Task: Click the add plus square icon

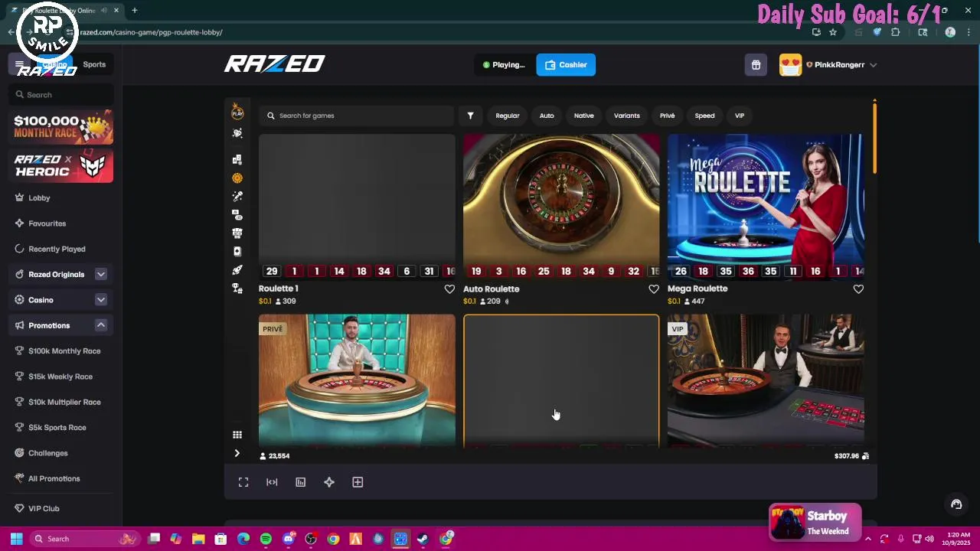Action: [x=358, y=482]
